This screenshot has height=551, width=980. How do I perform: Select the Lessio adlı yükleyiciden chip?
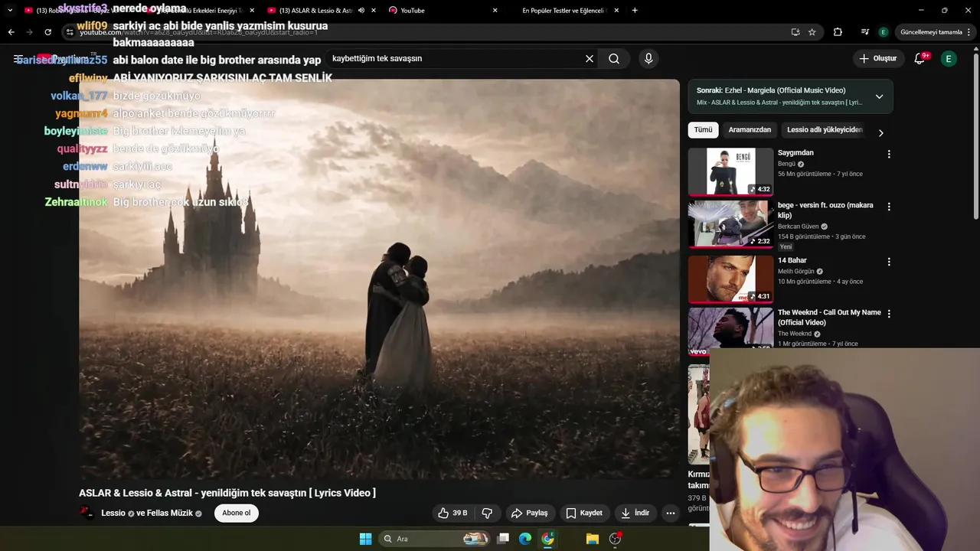point(825,130)
